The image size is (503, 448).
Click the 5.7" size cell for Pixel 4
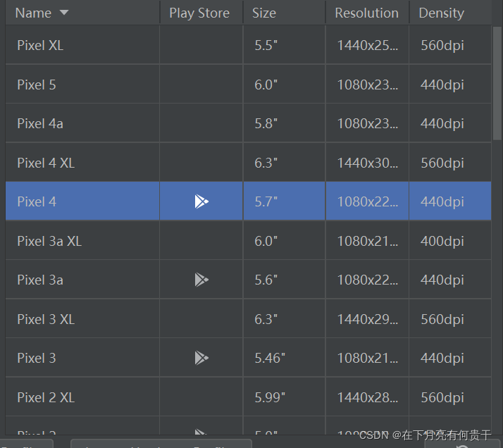coord(284,201)
